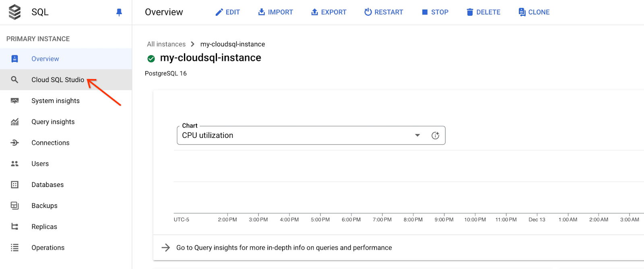Click the RESTART instance button
644x269 pixels.
click(384, 12)
